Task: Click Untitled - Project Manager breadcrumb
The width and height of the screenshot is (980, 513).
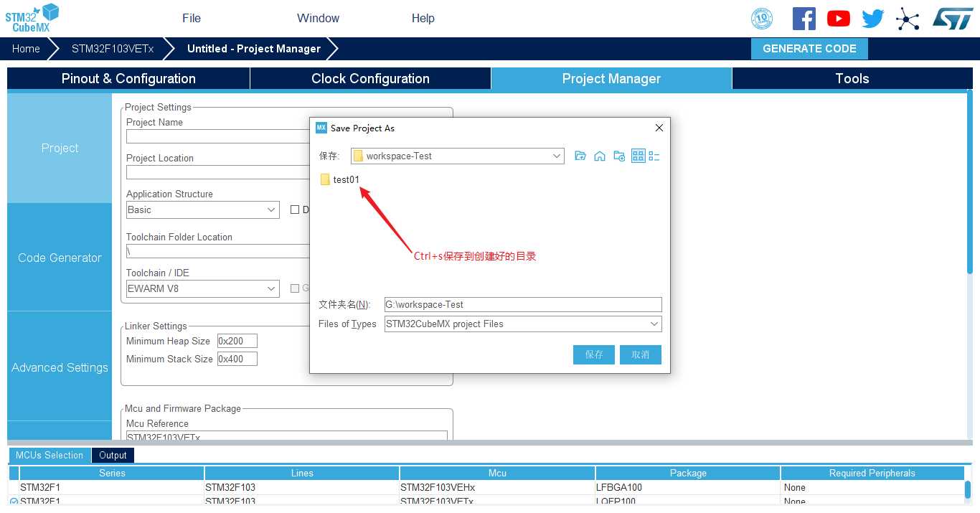Action: [x=254, y=49]
